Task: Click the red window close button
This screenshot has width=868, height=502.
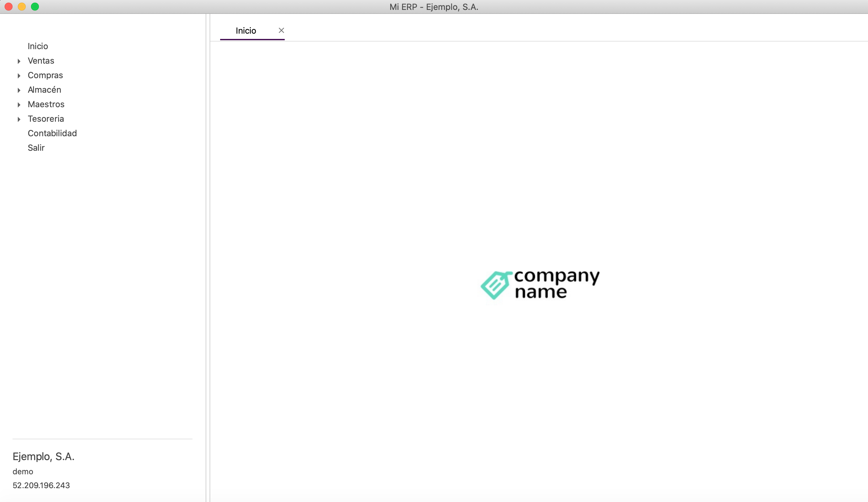Action: coord(9,7)
